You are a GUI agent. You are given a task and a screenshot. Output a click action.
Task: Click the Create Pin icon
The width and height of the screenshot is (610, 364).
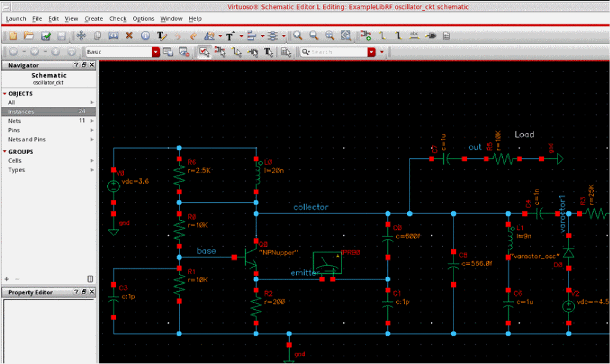coord(431,36)
